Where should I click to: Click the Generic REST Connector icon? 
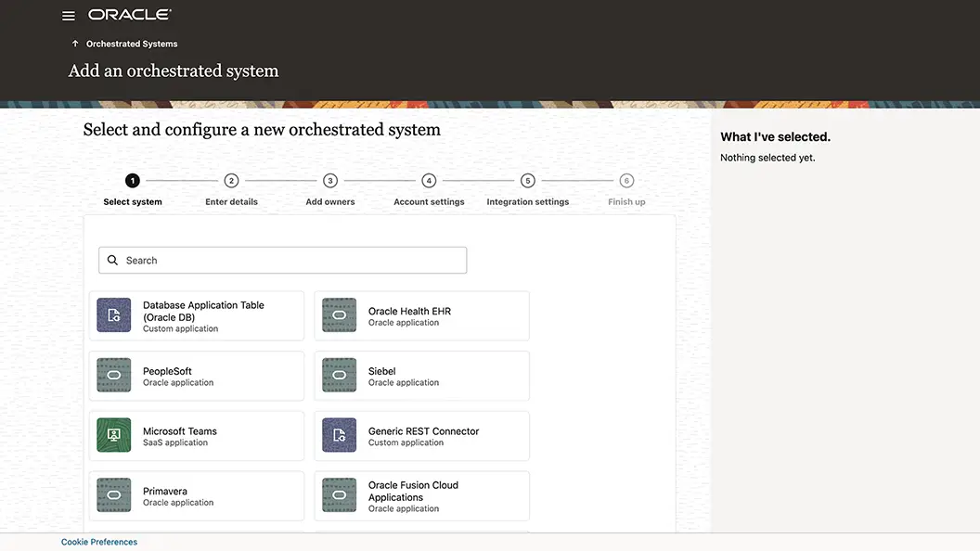click(340, 435)
